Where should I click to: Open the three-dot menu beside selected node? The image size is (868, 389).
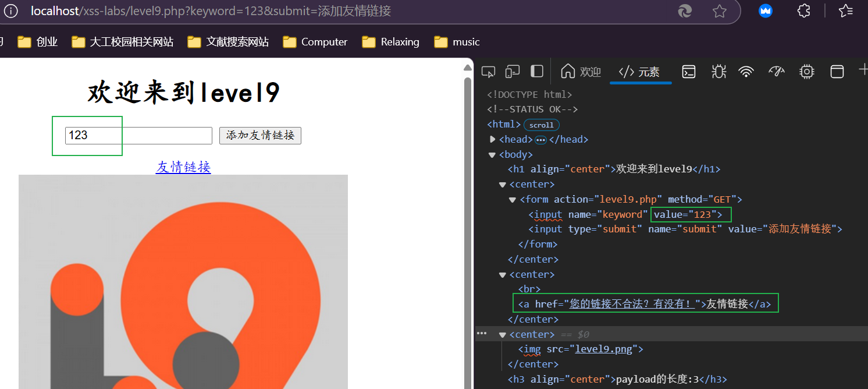[482, 333]
